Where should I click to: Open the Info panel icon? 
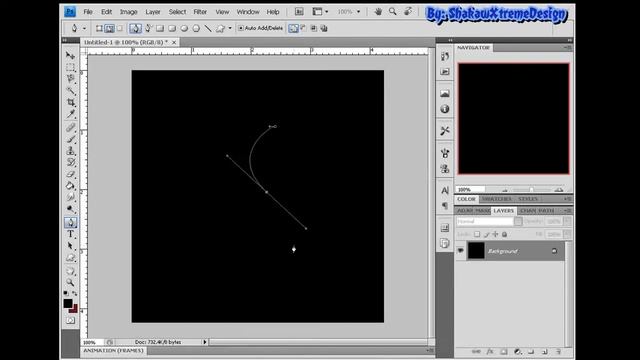[x=445, y=109]
